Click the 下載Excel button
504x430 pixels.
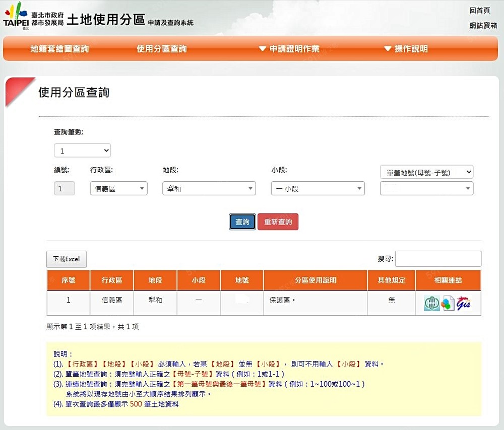click(67, 259)
